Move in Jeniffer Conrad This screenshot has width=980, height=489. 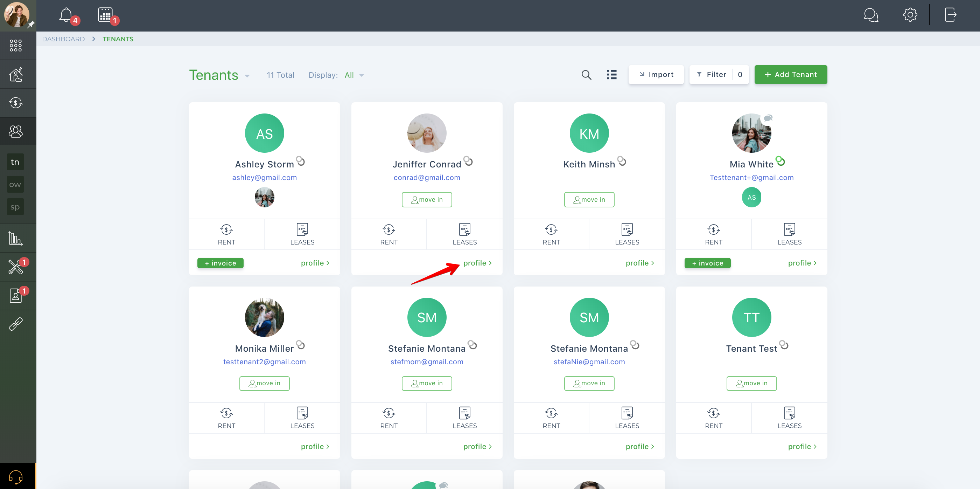tap(427, 200)
